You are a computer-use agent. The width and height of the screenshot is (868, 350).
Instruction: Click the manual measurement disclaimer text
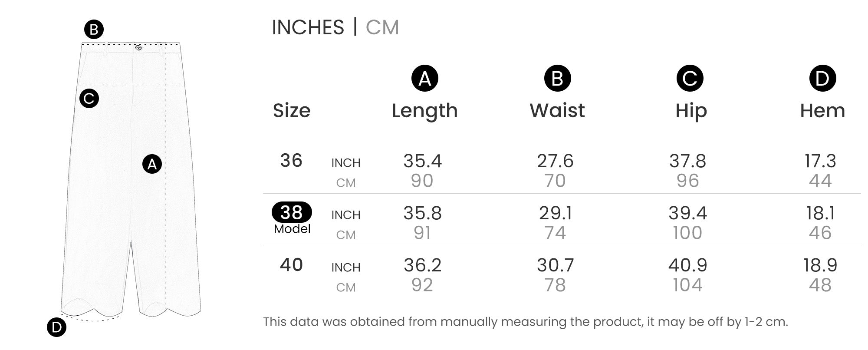pos(525,322)
